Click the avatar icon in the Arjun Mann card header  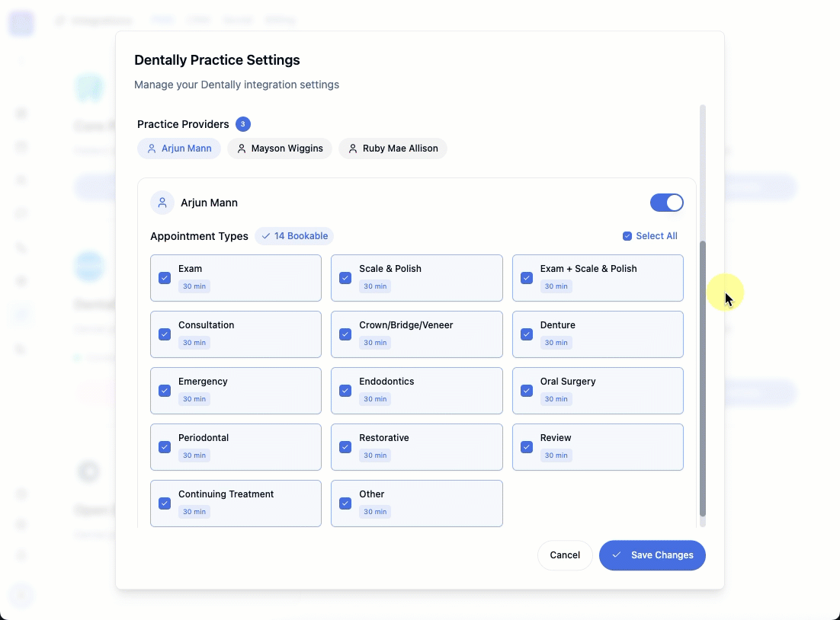[x=162, y=203]
